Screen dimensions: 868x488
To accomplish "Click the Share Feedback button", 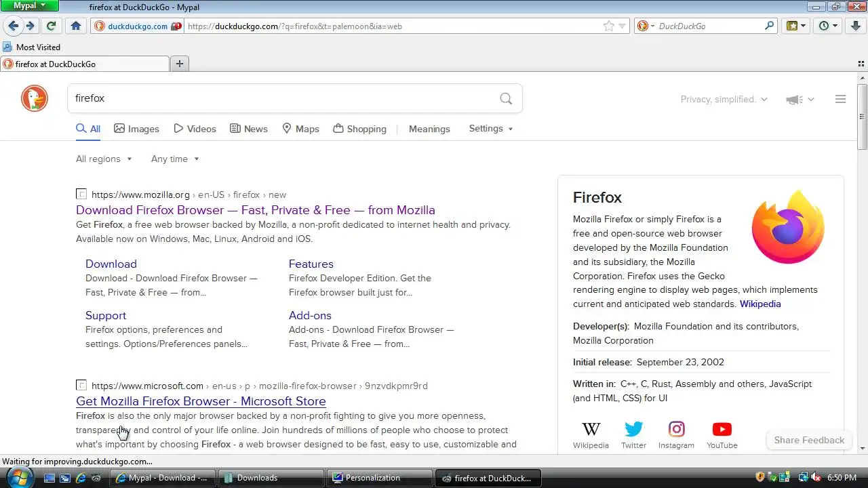I will [809, 440].
